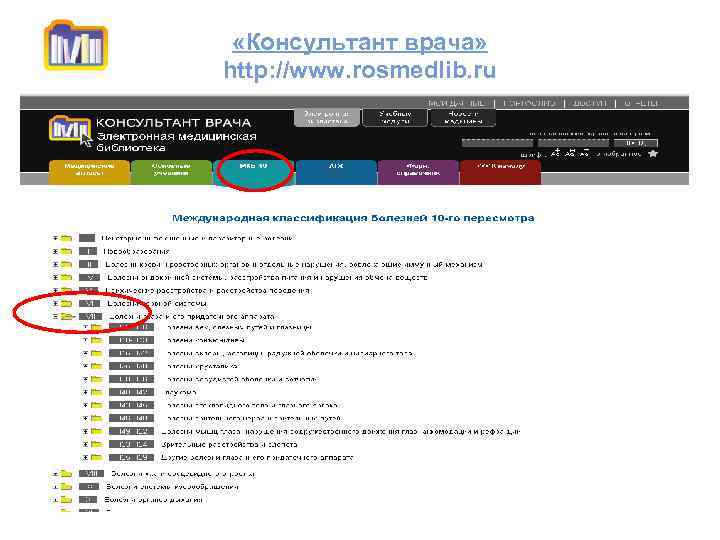Switch to the Учебные модули section button
Image resolution: width=720 pixels, height=540 pixels.
click(x=395, y=118)
